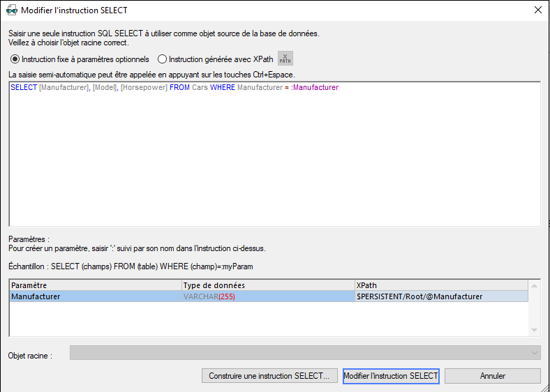
Task: Click the ':Manufacturer' parameter in SQL text
Action: [315, 87]
